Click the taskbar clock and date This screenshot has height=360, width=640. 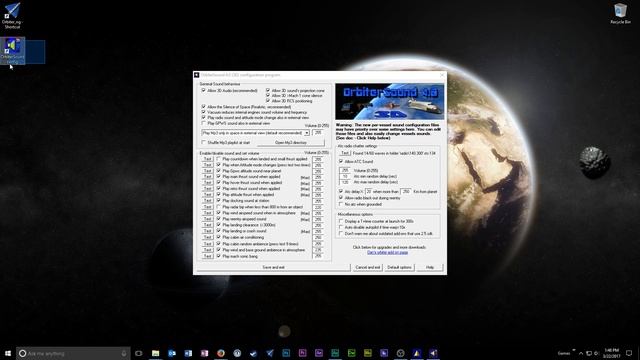coord(611,353)
